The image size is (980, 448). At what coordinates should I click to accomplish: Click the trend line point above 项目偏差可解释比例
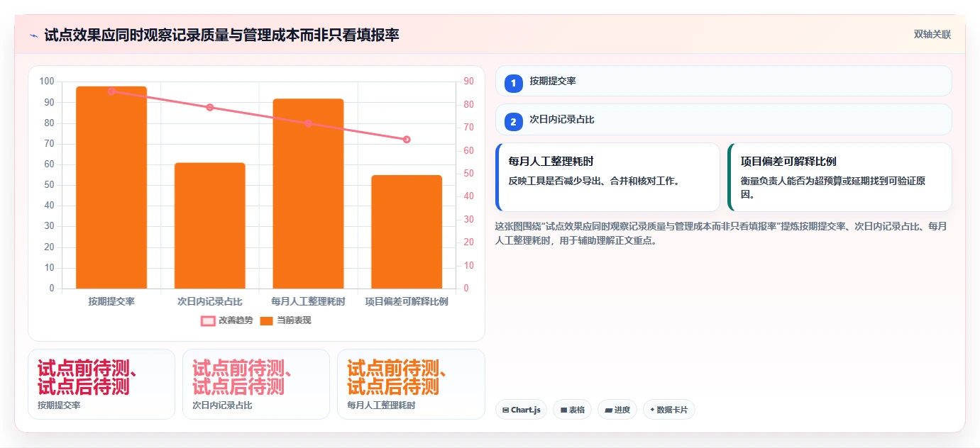[407, 140]
